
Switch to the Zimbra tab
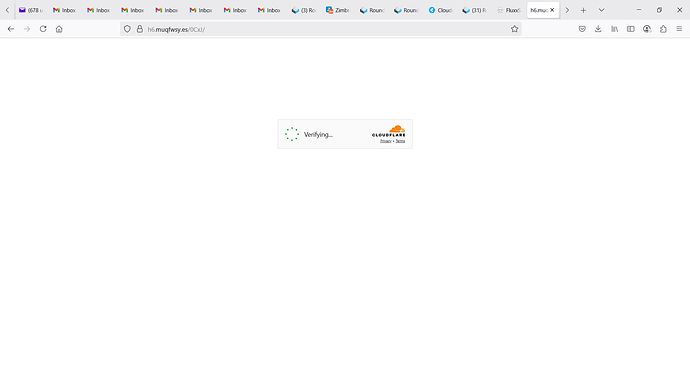pos(338,10)
